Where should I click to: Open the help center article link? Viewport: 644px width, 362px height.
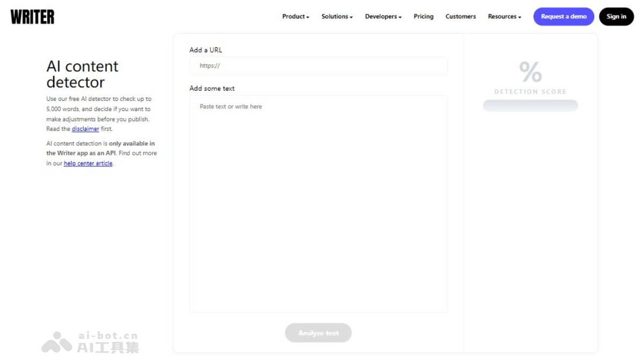tap(87, 163)
